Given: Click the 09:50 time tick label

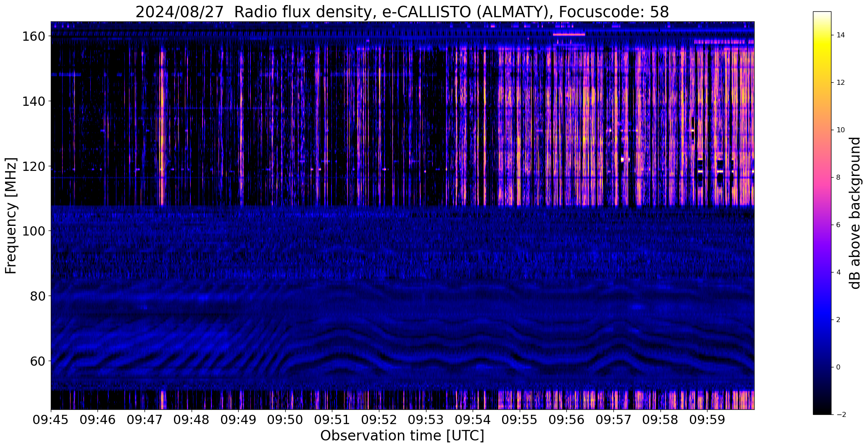Looking at the screenshot, I should [285, 420].
